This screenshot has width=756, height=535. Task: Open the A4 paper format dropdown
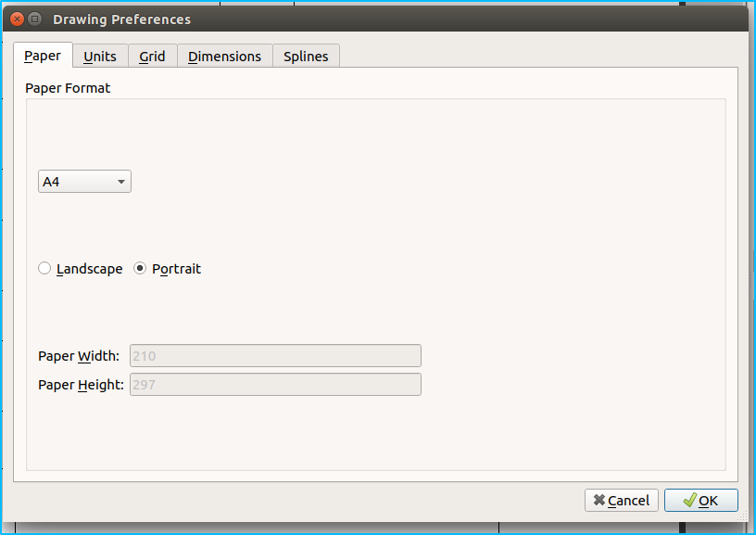[84, 182]
